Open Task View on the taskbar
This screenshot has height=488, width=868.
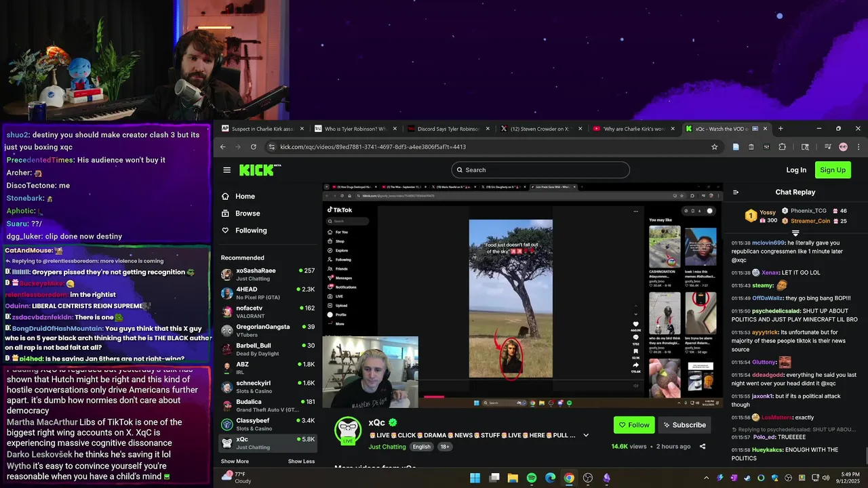point(494,478)
